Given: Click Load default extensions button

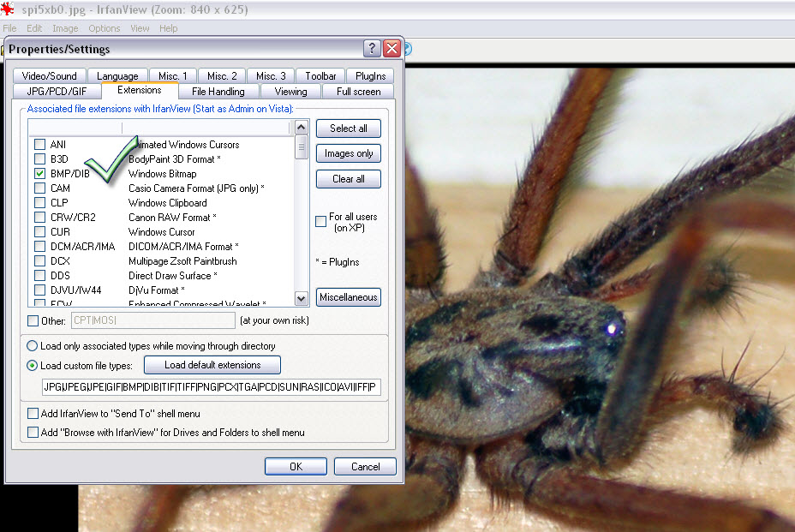Looking at the screenshot, I should (212, 365).
